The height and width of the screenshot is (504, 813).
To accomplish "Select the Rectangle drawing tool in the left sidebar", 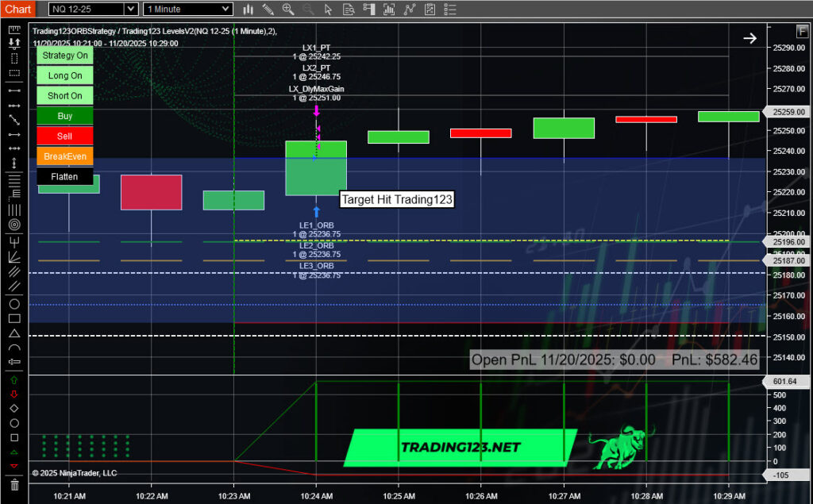I will (x=13, y=318).
